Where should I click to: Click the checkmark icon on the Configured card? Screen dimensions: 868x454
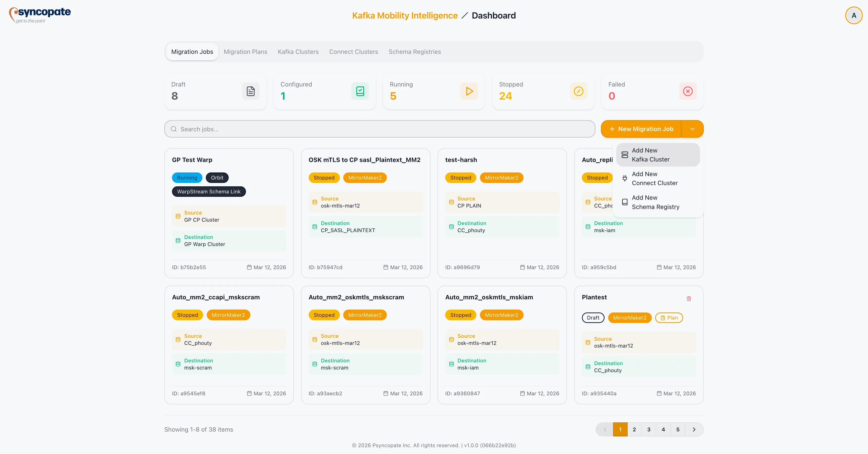(x=360, y=91)
